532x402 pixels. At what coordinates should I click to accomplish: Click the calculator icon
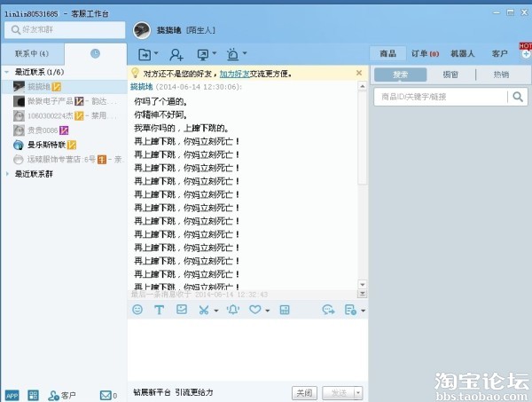tap(285, 310)
